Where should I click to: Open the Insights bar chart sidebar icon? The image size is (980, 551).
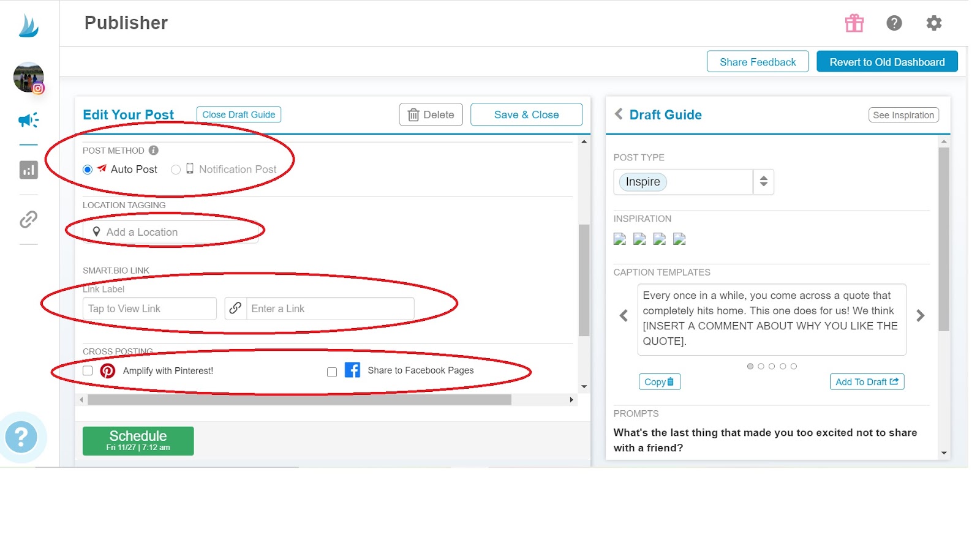coord(29,170)
